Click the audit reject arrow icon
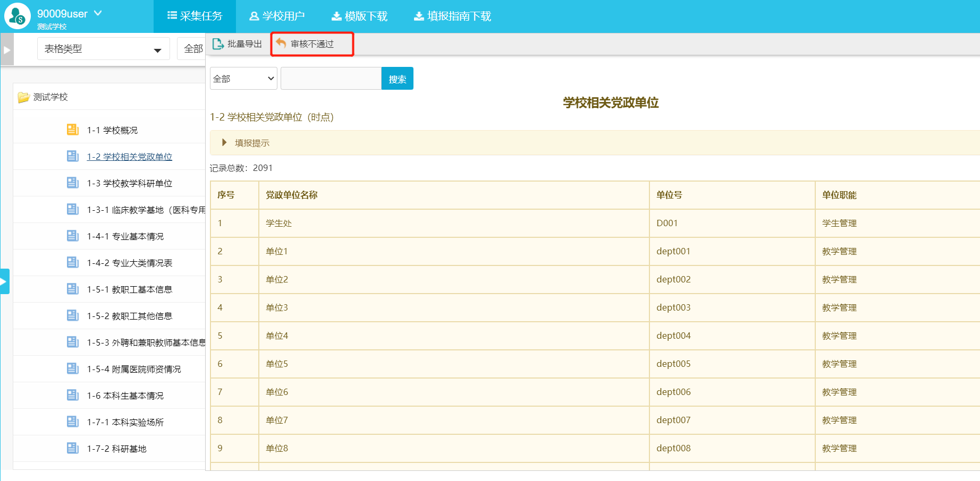Viewport: 980px width, 481px height. tap(281, 44)
